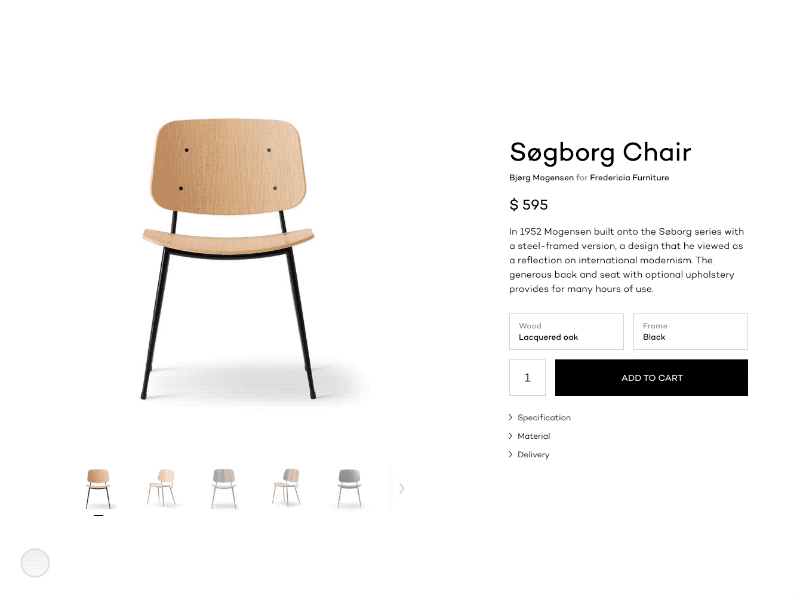The image size is (800, 600).
Task: Click the chevron icon before Delivery
Action: [x=511, y=454]
